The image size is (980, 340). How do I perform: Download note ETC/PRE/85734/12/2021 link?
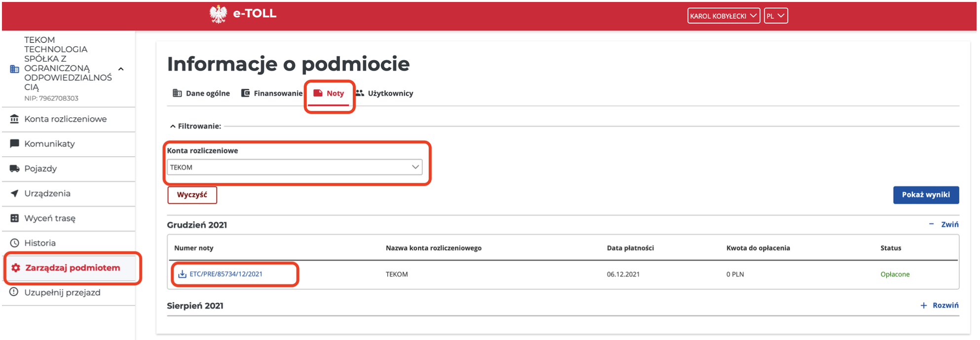[x=226, y=274]
